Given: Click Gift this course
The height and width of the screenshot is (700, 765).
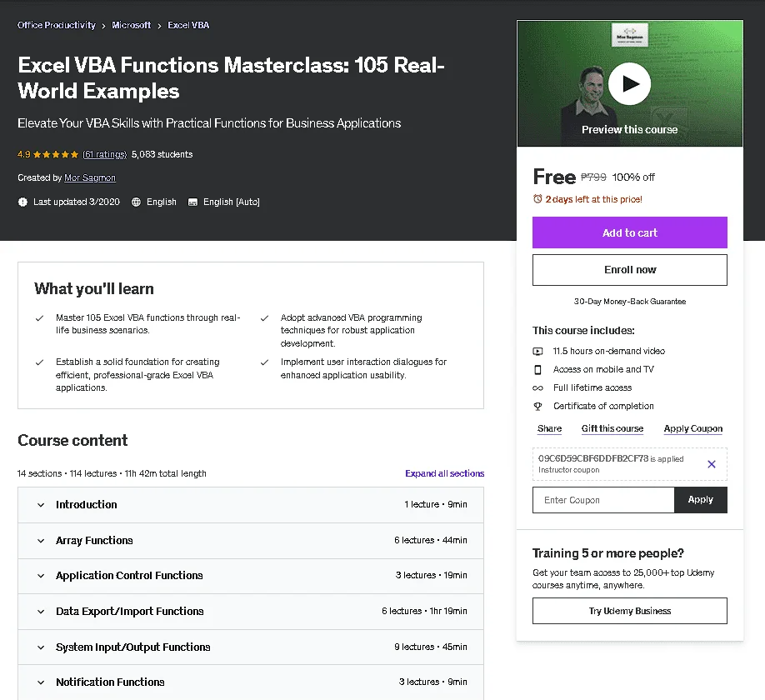Looking at the screenshot, I should [612, 429].
